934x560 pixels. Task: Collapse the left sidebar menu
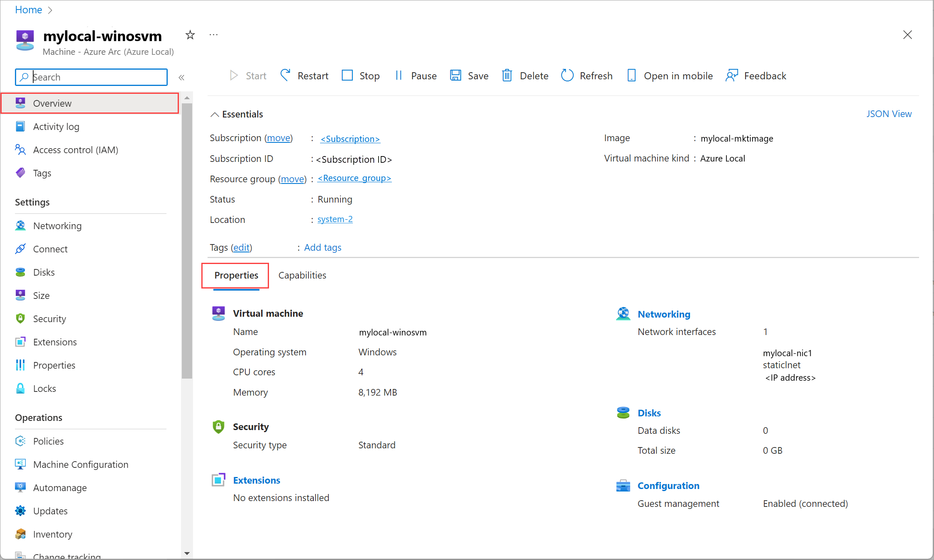pyautogui.click(x=181, y=77)
